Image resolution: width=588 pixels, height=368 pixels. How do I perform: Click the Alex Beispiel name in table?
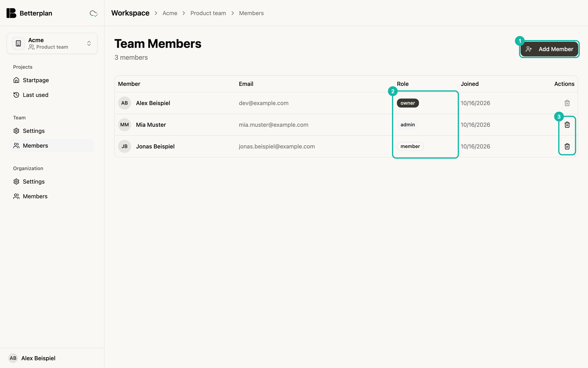153,103
